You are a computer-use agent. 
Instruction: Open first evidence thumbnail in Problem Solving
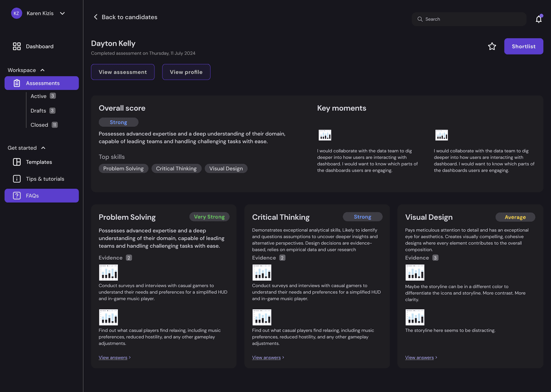coord(108,273)
